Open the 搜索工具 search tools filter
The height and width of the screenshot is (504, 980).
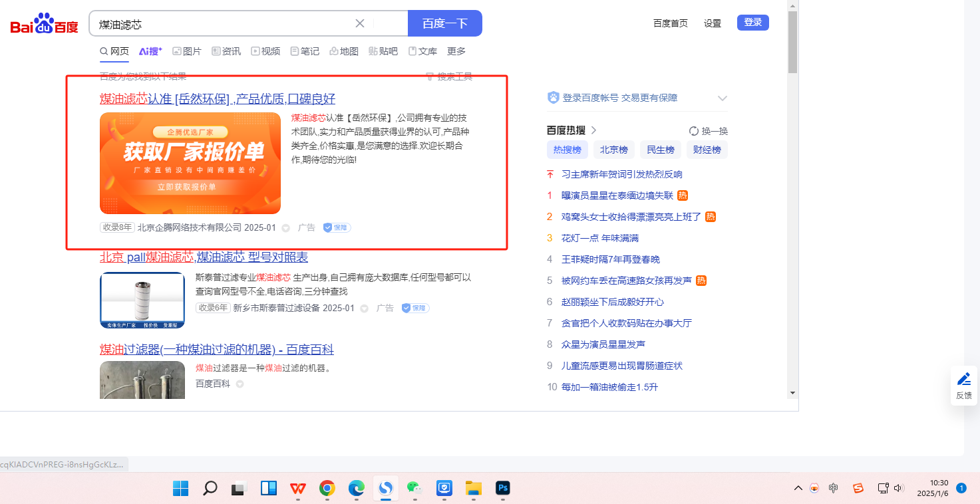(x=449, y=76)
